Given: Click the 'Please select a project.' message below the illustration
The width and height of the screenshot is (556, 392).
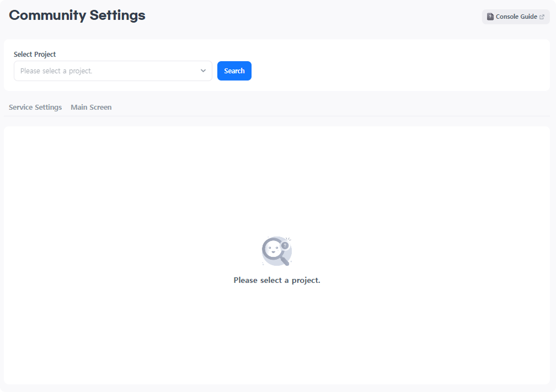Looking at the screenshot, I should (x=276, y=280).
